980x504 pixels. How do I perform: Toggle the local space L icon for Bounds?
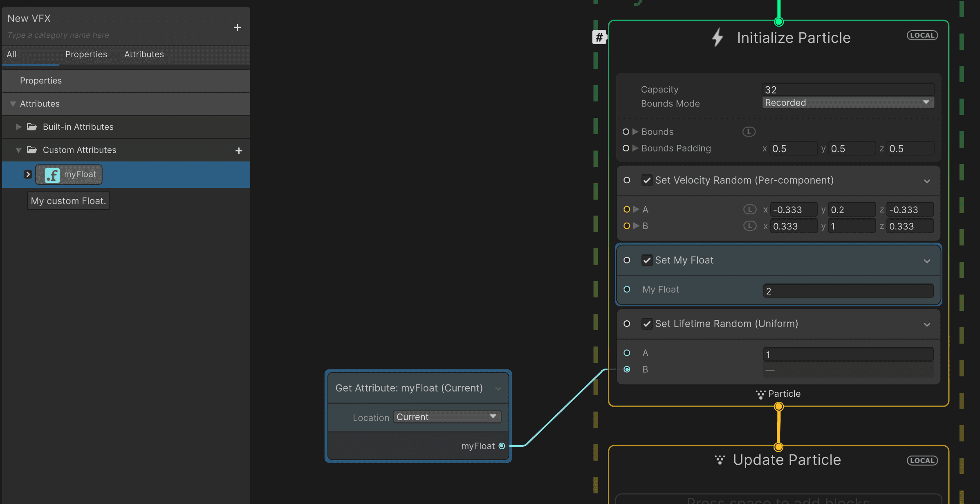(749, 132)
